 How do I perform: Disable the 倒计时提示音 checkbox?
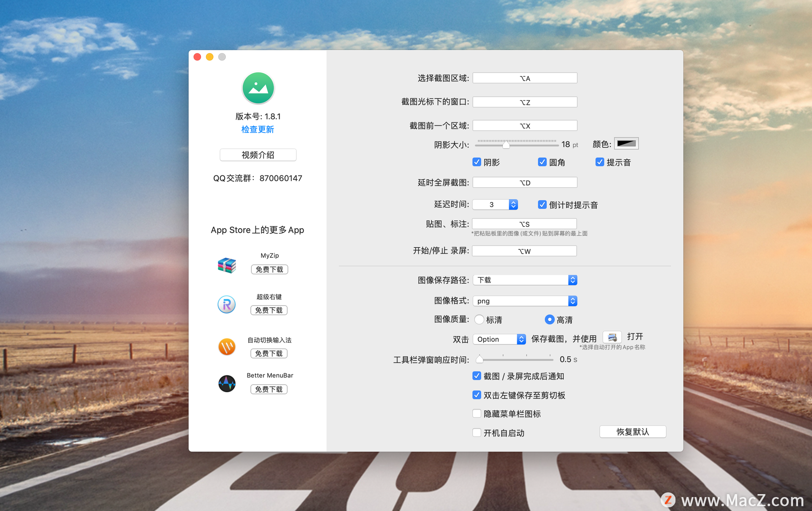[542, 205]
